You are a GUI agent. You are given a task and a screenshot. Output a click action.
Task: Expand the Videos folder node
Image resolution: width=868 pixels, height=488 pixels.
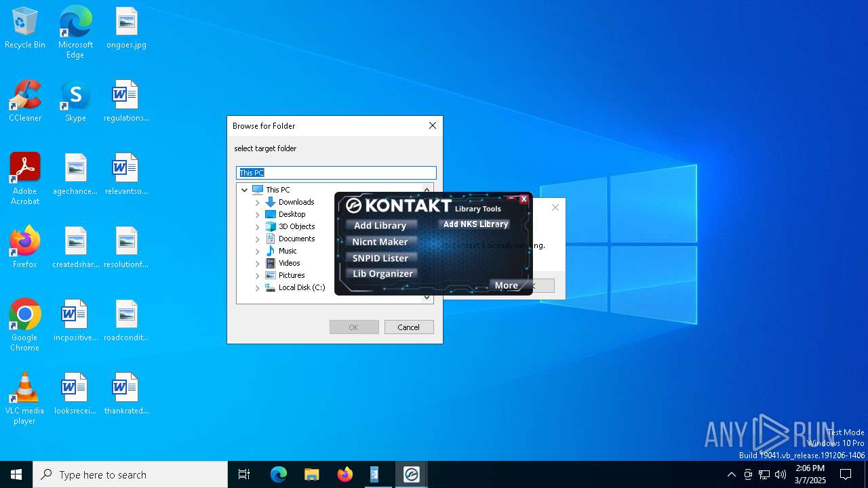[x=258, y=263]
